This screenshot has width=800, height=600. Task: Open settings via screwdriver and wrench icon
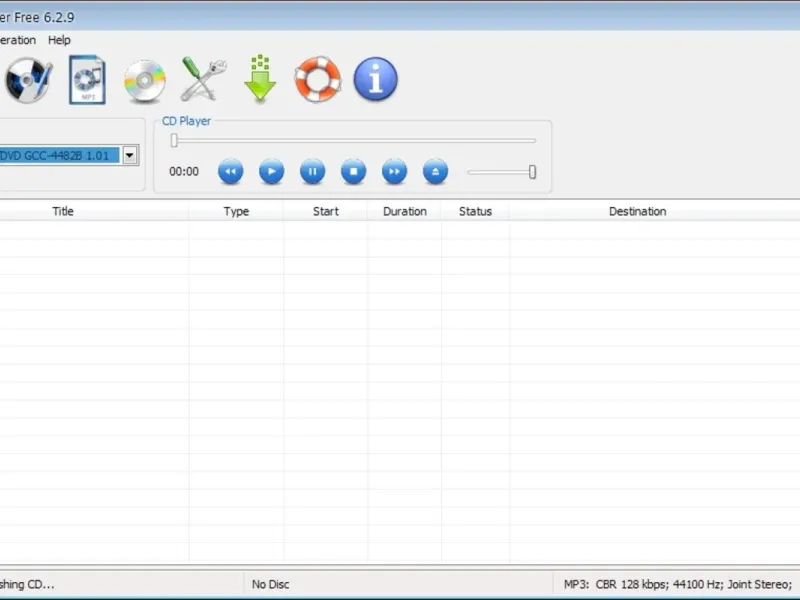pos(204,79)
